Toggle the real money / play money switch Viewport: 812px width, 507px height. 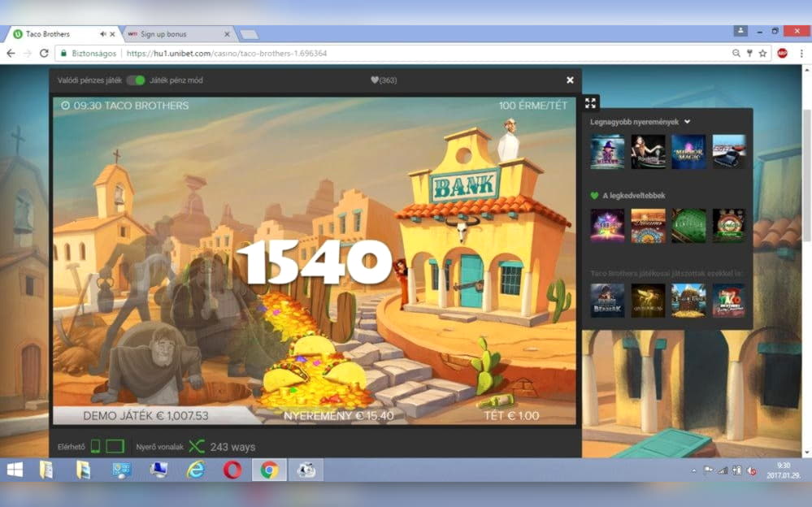(x=136, y=80)
